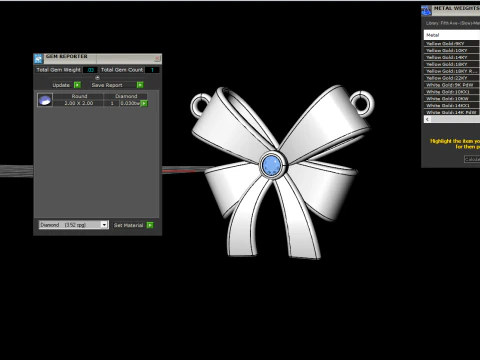Click the Metal column header
The height and width of the screenshot is (360, 480).
click(452, 35)
